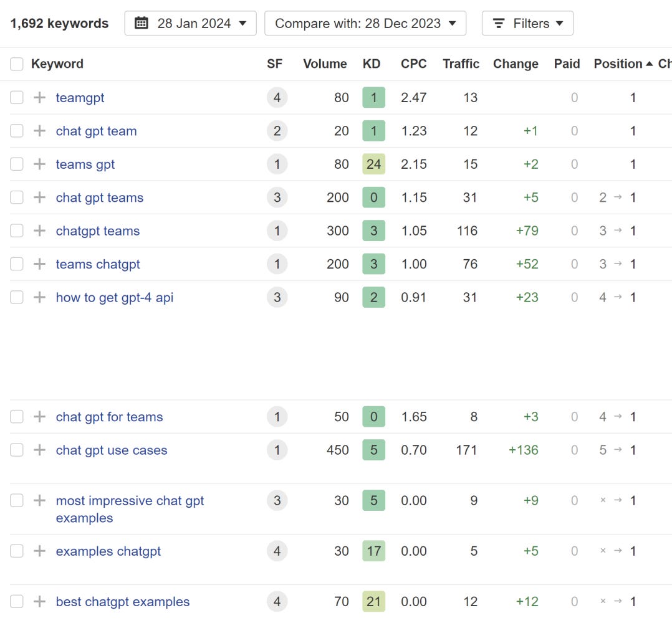This screenshot has height=623, width=672.
Task: Sort by the Paid column header
Action: point(567,64)
